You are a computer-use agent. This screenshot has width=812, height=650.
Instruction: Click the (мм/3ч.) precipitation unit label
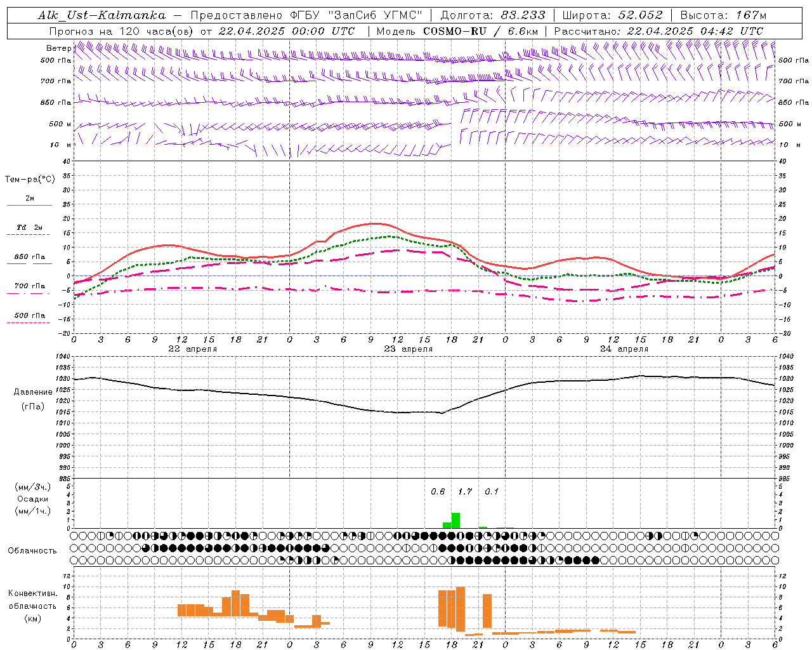(33, 487)
